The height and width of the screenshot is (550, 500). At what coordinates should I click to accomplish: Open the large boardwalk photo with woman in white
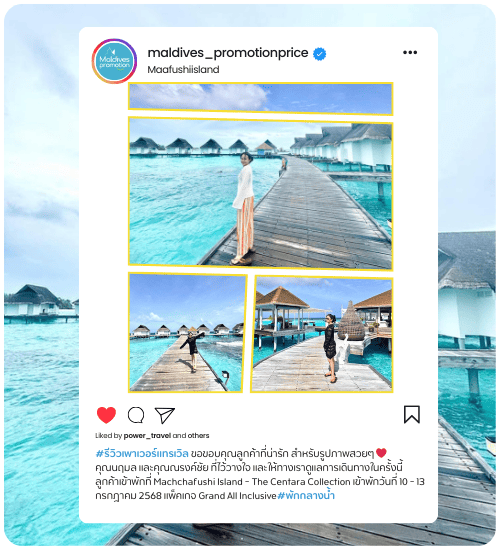coord(260,194)
